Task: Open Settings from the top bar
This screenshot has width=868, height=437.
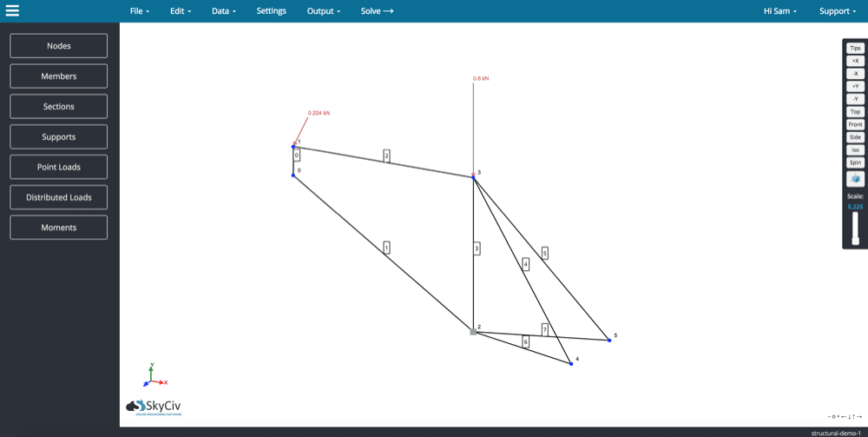Action: (x=271, y=11)
